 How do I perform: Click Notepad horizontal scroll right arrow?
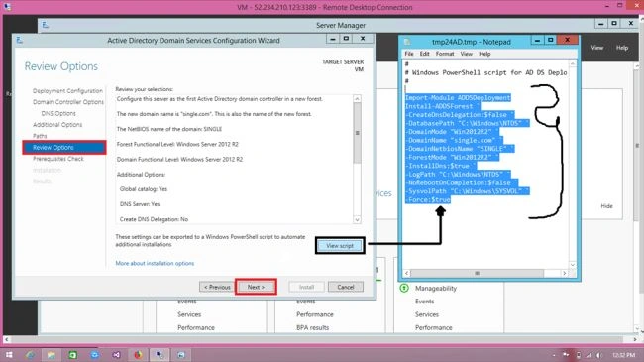click(x=565, y=273)
